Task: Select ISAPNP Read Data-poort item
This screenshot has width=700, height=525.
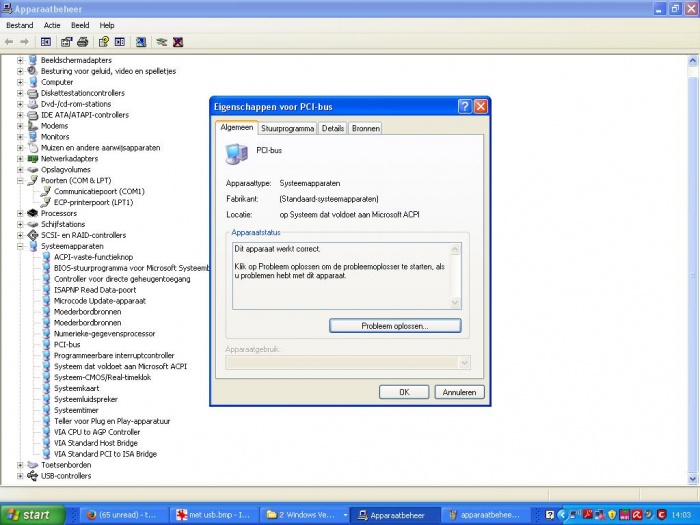Action: click(95, 290)
